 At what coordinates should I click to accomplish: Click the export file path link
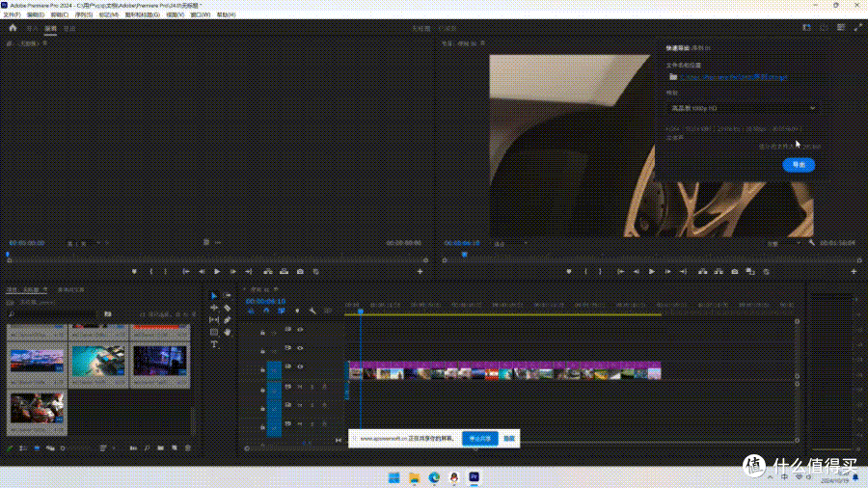[x=734, y=77]
